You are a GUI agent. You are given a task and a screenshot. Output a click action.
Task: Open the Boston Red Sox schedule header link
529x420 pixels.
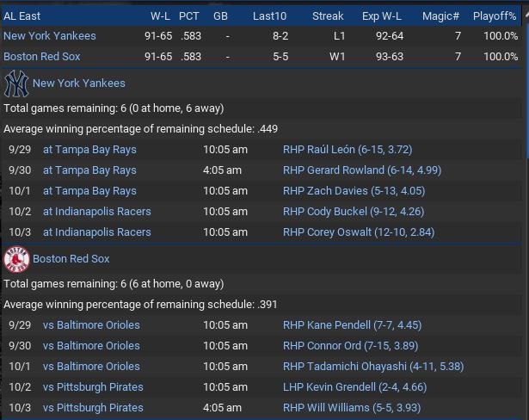[x=71, y=259]
